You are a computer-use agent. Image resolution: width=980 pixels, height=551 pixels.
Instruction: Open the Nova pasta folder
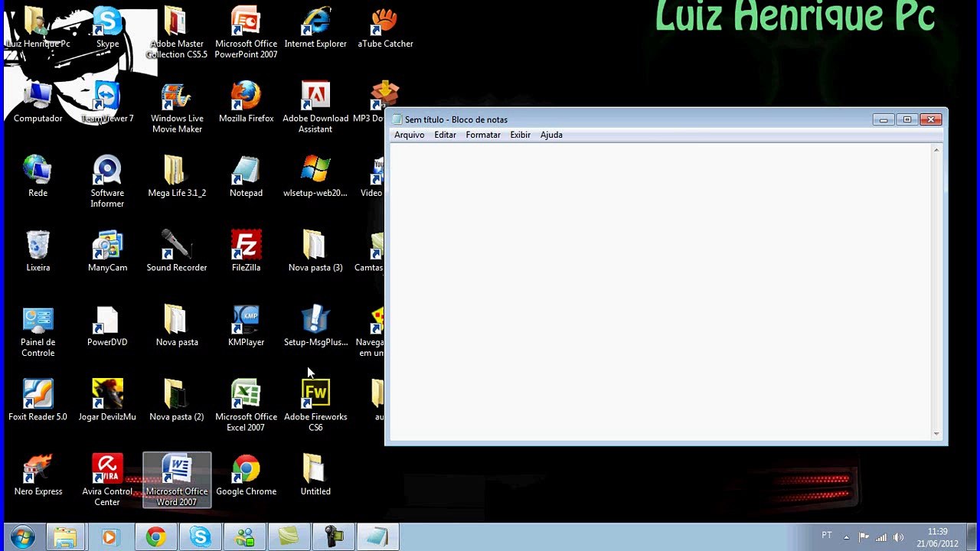pos(177,325)
